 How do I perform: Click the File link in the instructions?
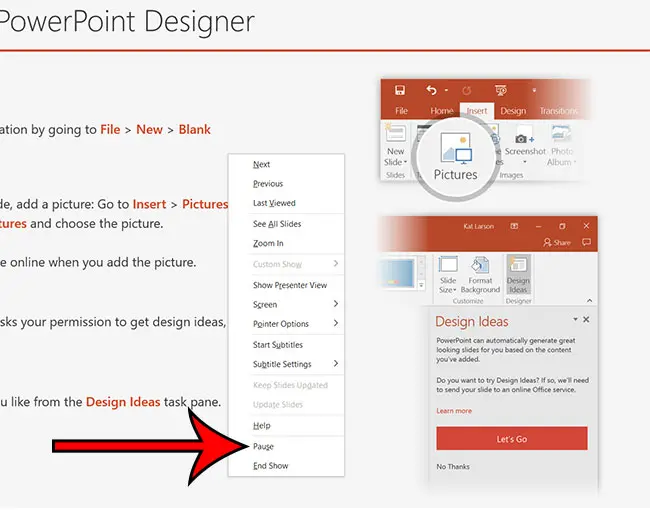coord(110,129)
